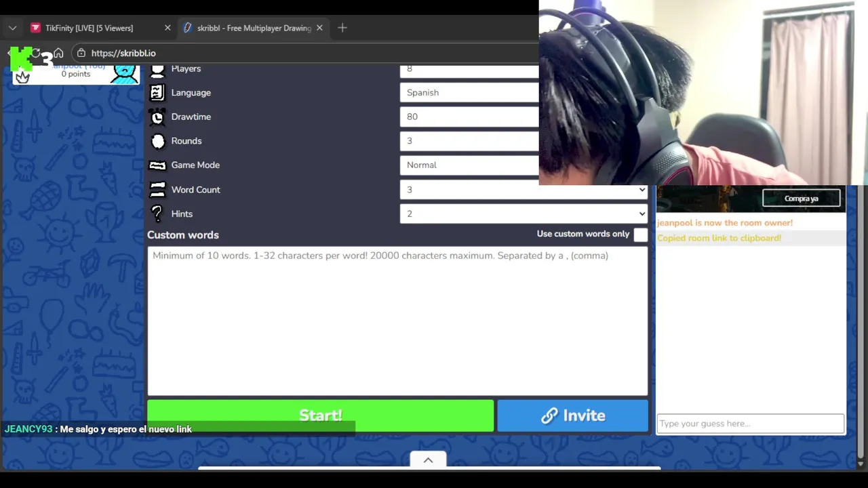
Task: Click the guess input field in chat
Action: [x=751, y=424]
